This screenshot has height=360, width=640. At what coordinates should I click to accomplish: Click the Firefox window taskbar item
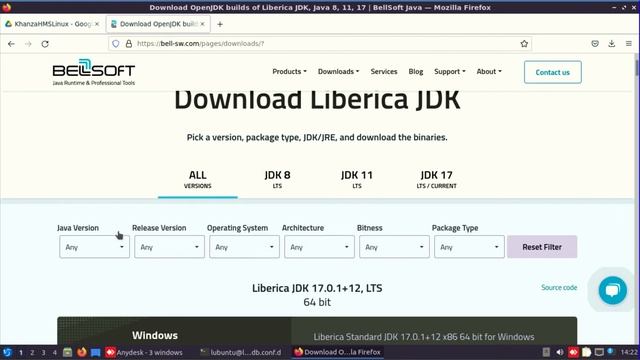pos(338,352)
